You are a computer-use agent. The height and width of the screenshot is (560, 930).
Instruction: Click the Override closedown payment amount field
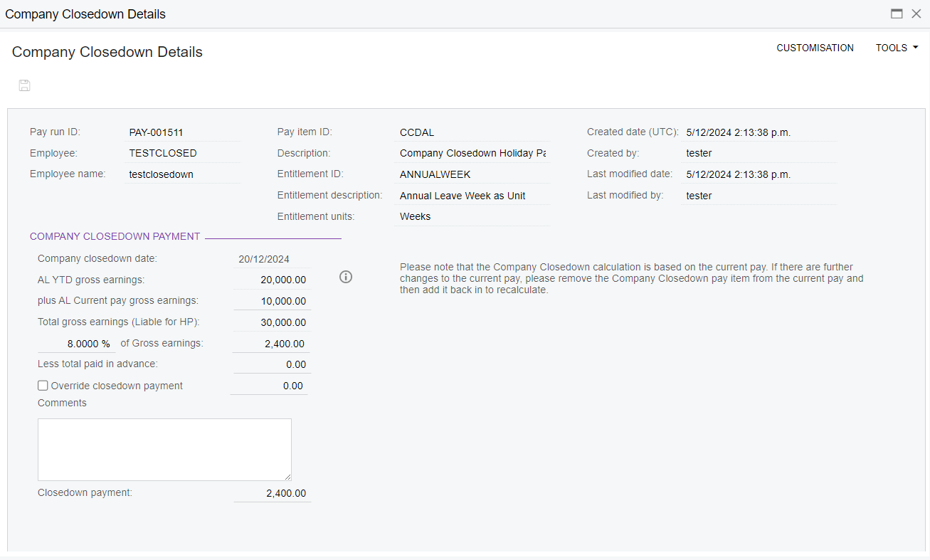point(269,386)
